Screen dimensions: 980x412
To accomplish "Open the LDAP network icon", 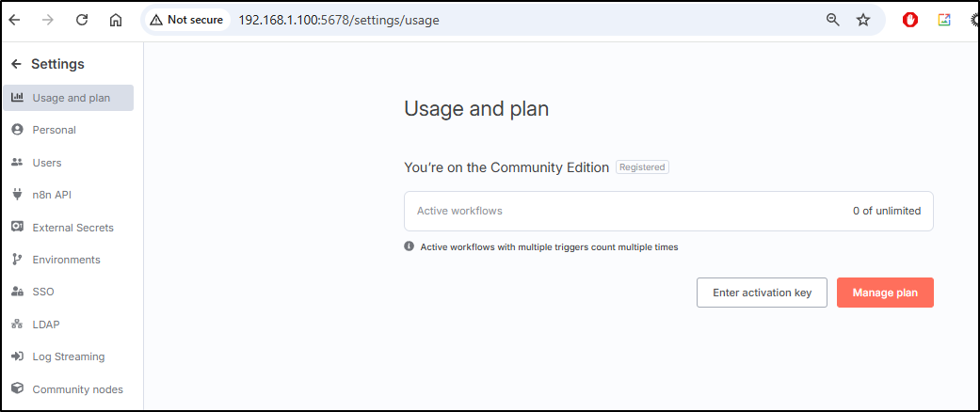I will click(x=18, y=324).
